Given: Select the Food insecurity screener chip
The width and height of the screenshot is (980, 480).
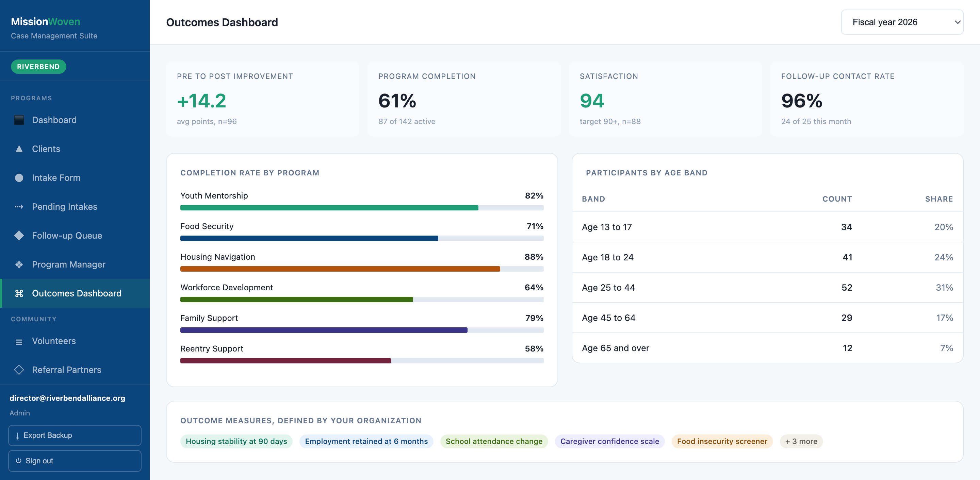Looking at the screenshot, I should coord(722,441).
